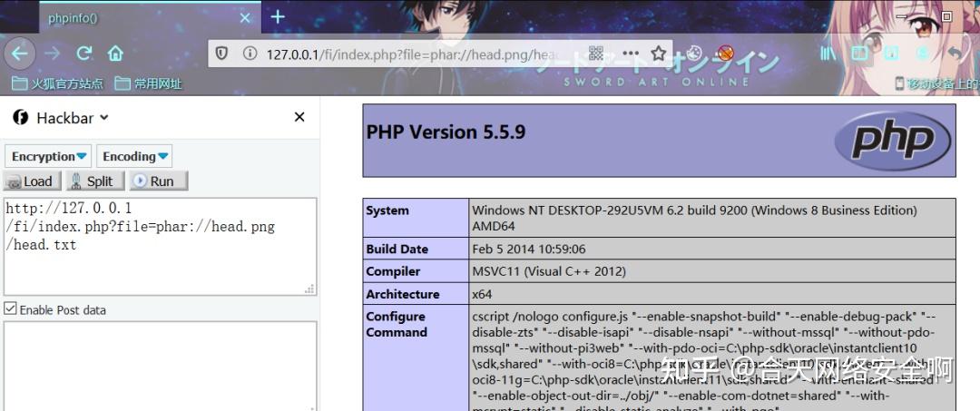Show the page QR code icon
The height and width of the screenshot is (411, 980).
pos(596,54)
